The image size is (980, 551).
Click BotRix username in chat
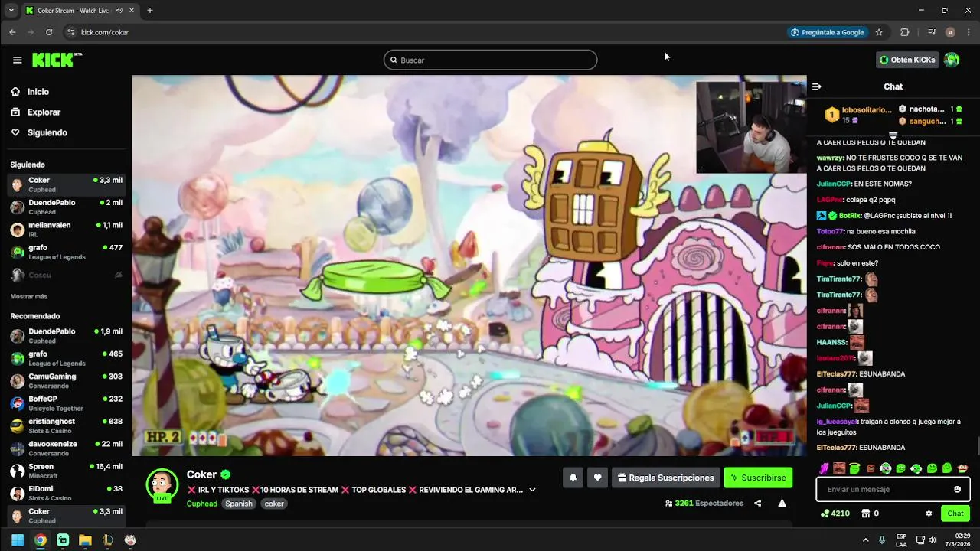pyautogui.click(x=851, y=216)
